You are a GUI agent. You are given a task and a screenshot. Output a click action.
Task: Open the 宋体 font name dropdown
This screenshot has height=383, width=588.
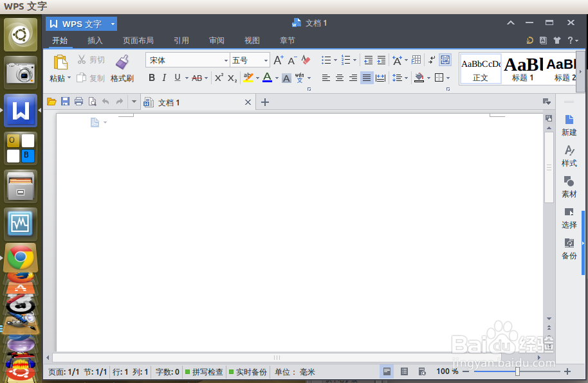coord(226,60)
